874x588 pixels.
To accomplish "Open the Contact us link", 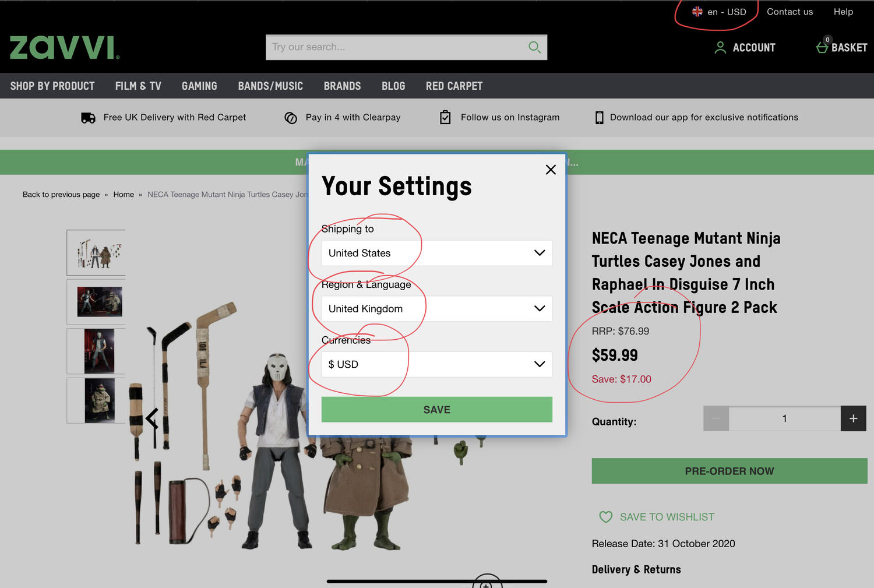I will (790, 12).
